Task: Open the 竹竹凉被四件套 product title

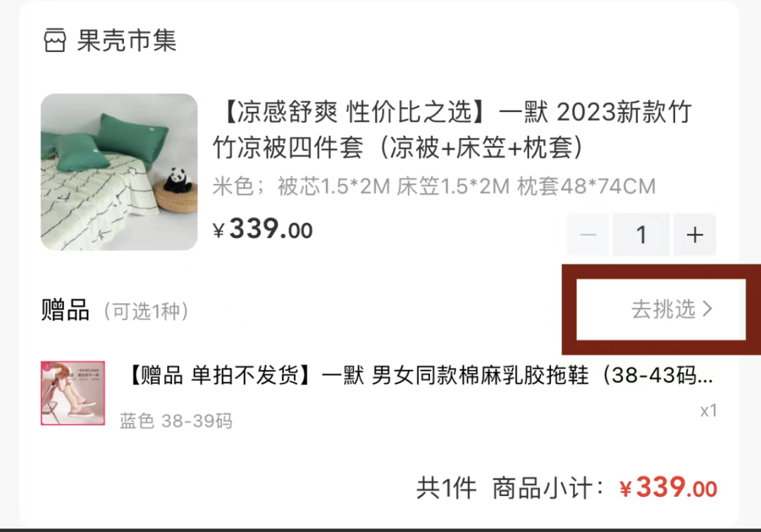Action: [452, 129]
